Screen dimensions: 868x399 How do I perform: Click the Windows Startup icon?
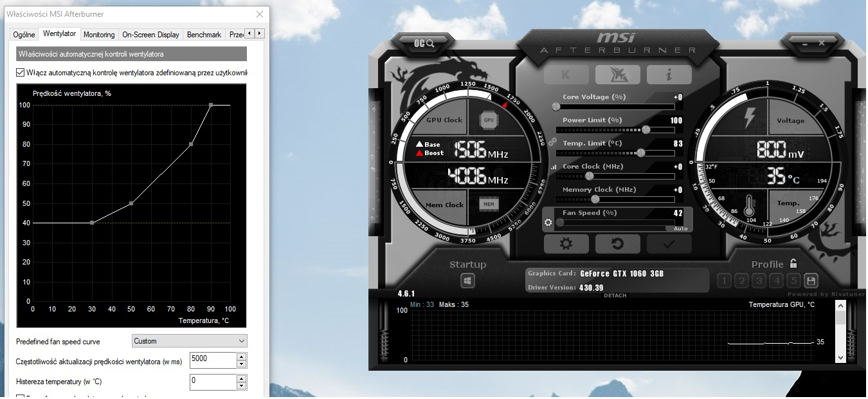(x=467, y=281)
